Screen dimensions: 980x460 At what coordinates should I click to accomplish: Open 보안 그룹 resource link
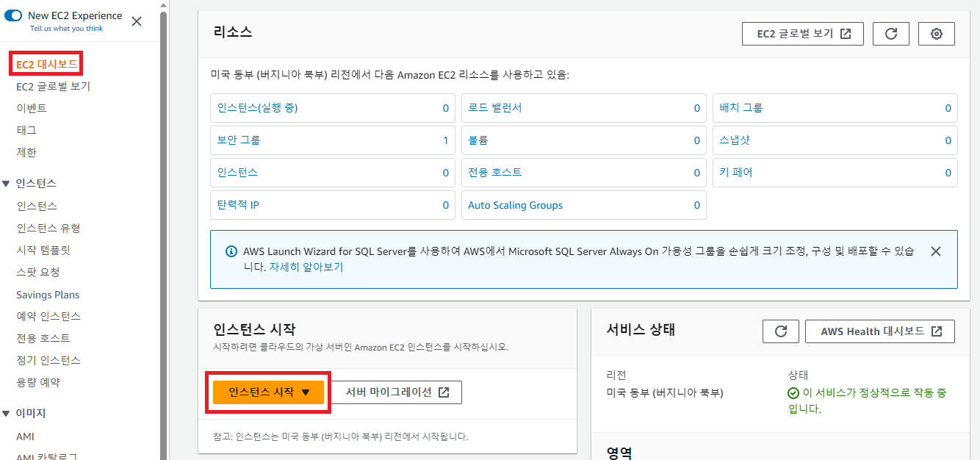239,140
